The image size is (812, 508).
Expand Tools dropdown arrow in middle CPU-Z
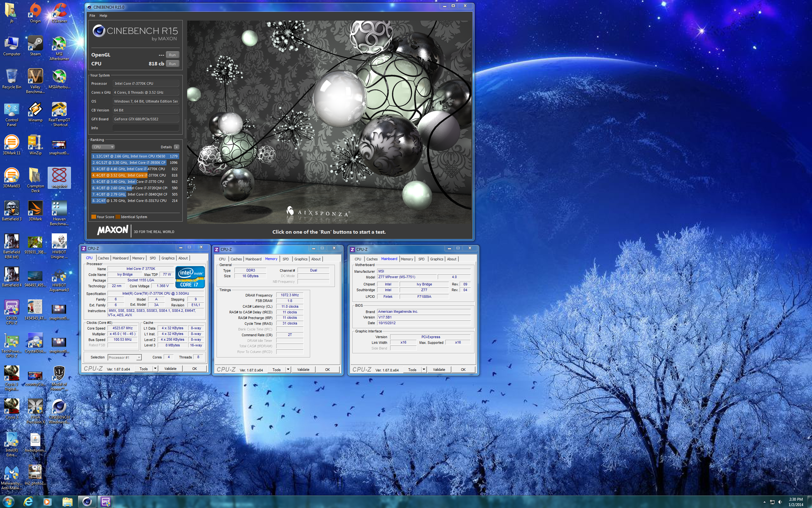point(288,370)
